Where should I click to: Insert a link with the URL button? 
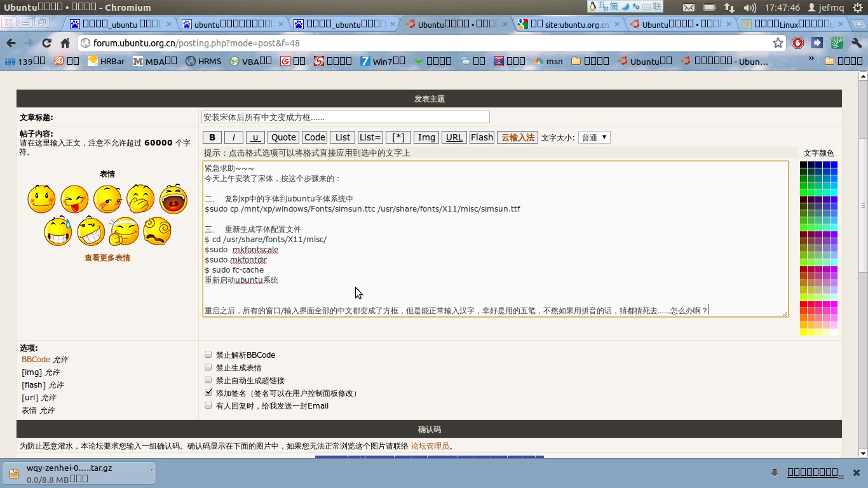[x=454, y=137]
